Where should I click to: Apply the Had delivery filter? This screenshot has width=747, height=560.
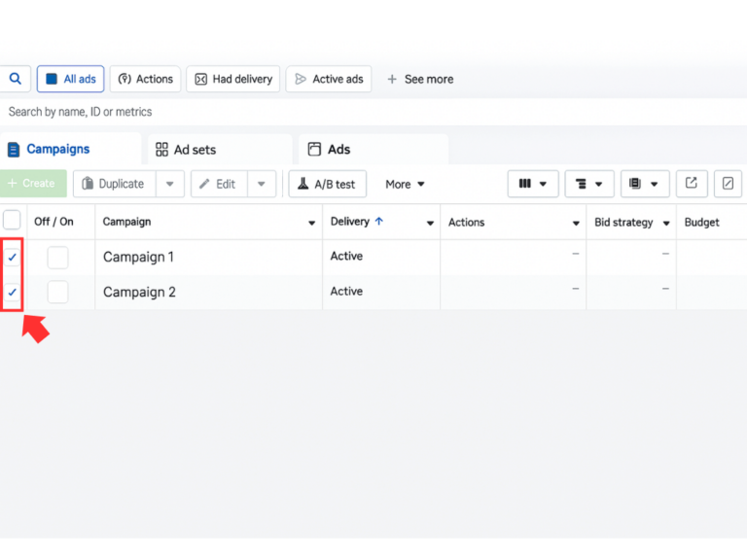[x=233, y=79]
